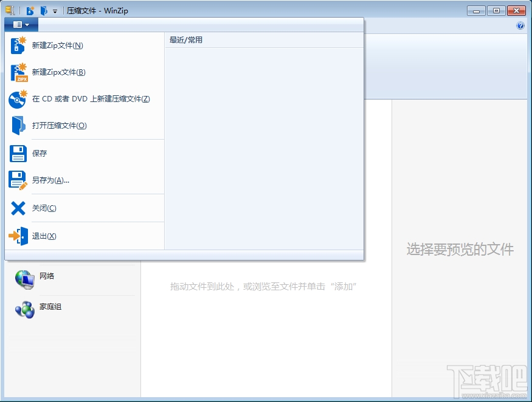Open WinZip help via the question mark icon
The image size is (532, 402).
520,26
